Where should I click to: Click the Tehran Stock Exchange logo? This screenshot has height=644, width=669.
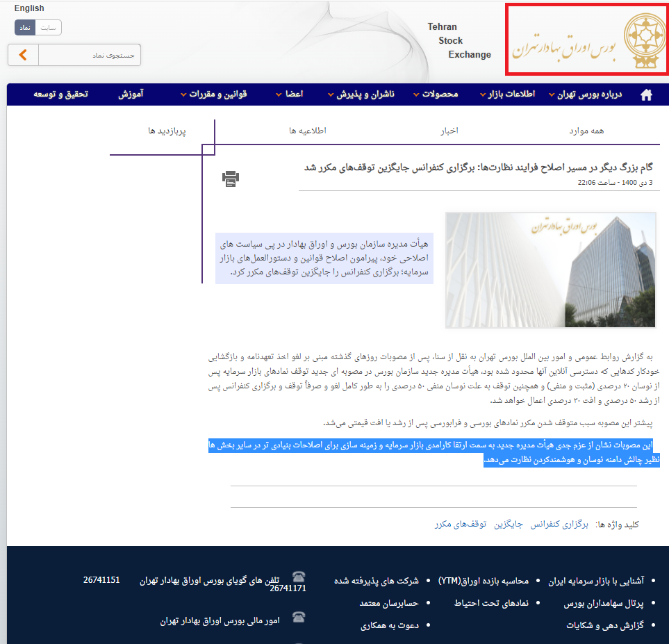point(586,40)
